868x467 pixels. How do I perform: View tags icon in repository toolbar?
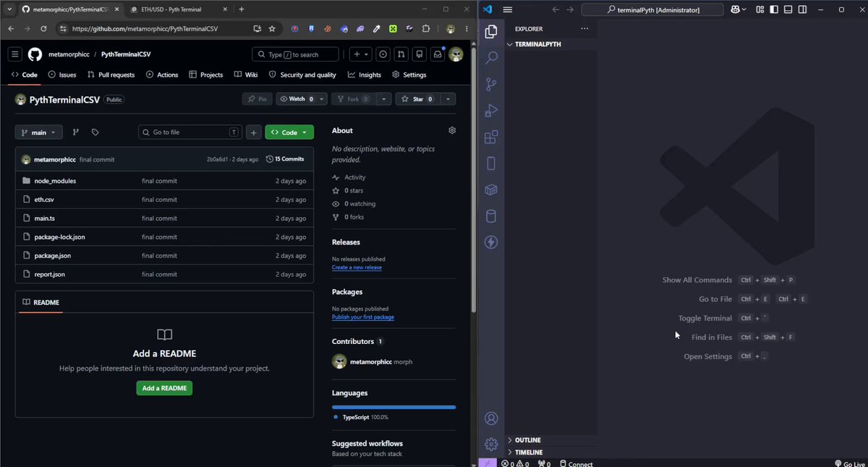95,132
